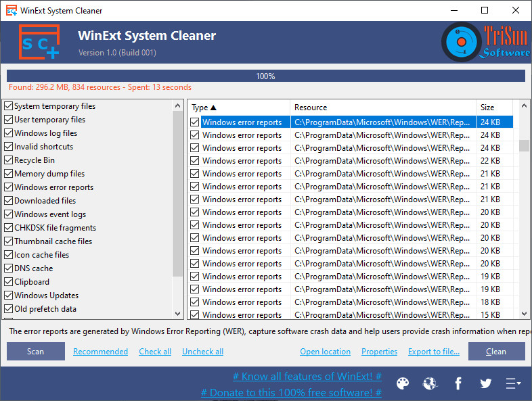Toggle Old prefetch data checkbox
Screen dimensions: 532x401
click(9, 309)
